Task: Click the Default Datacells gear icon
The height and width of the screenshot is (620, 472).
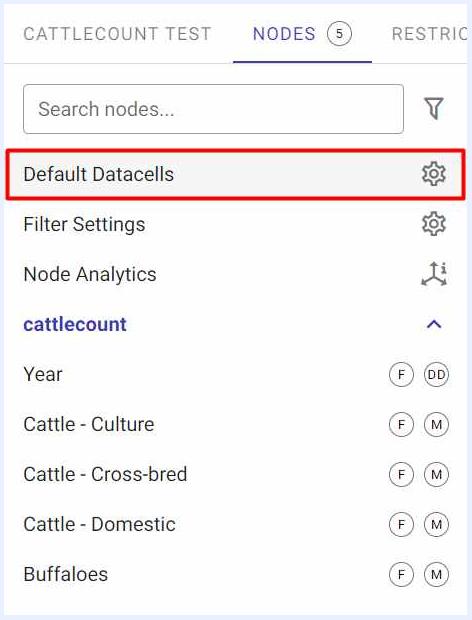Action: [434, 174]
